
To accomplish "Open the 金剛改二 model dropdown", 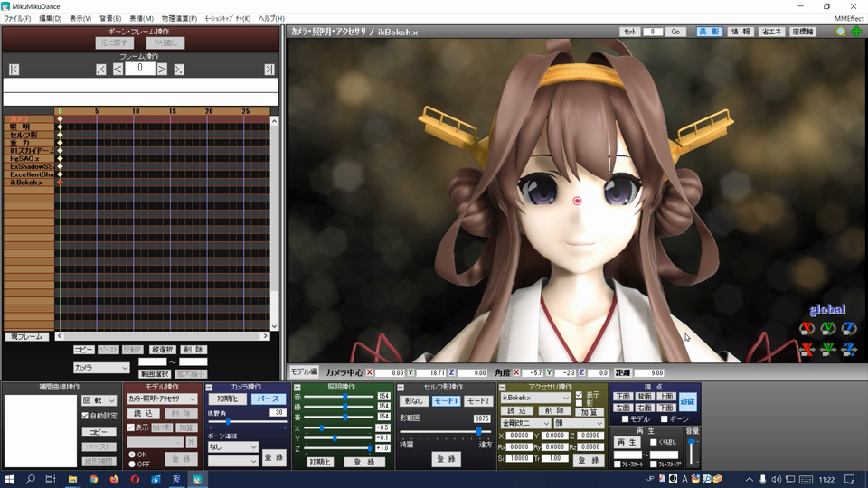I will [x=526, y=423].
